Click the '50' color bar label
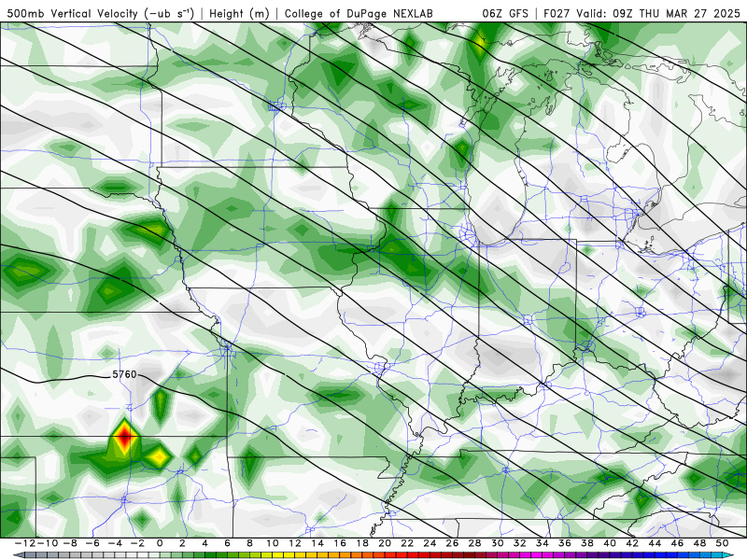Viewport: 747px width, 560px height. click(722, 543)
